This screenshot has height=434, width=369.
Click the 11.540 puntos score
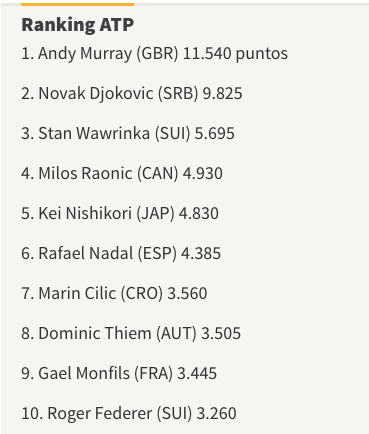pyautogui.click(x=235, y=53)
